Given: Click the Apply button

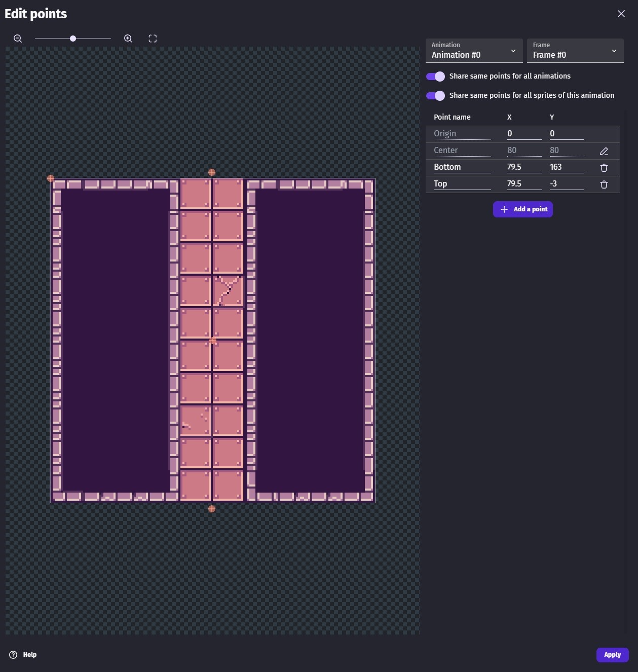Looking at the screenshot, I should [x=612, y=654].
